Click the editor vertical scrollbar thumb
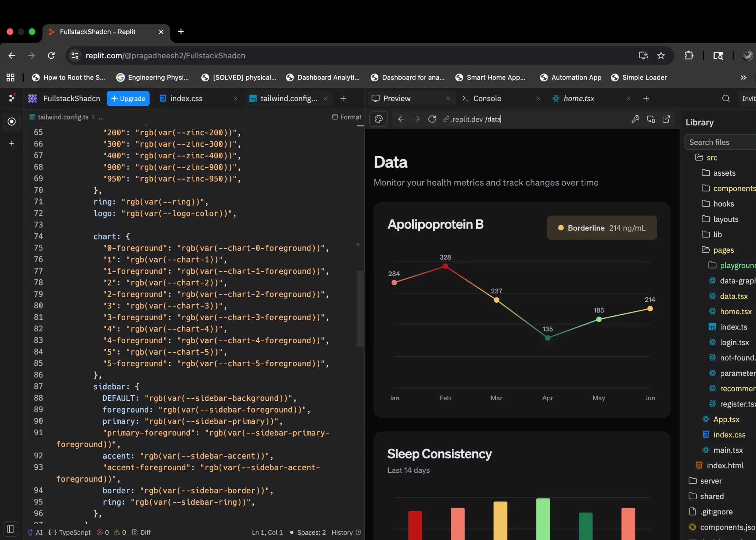The width and height of the screenshot is (756, 540). coord(360,308)
